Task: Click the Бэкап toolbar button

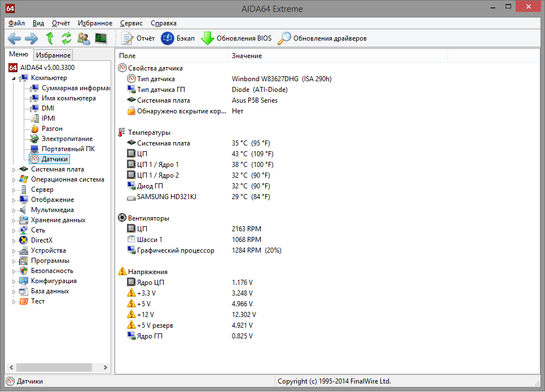Action: (x=178, y=38)
